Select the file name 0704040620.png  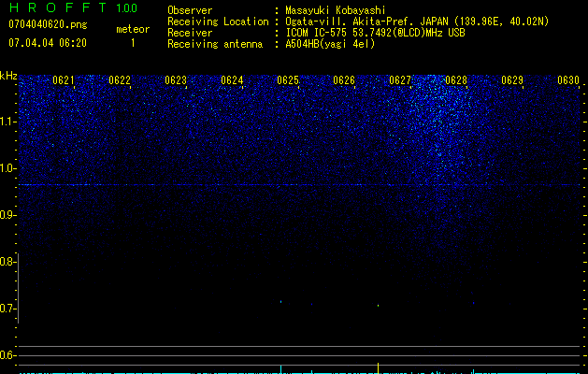(48, 24)
